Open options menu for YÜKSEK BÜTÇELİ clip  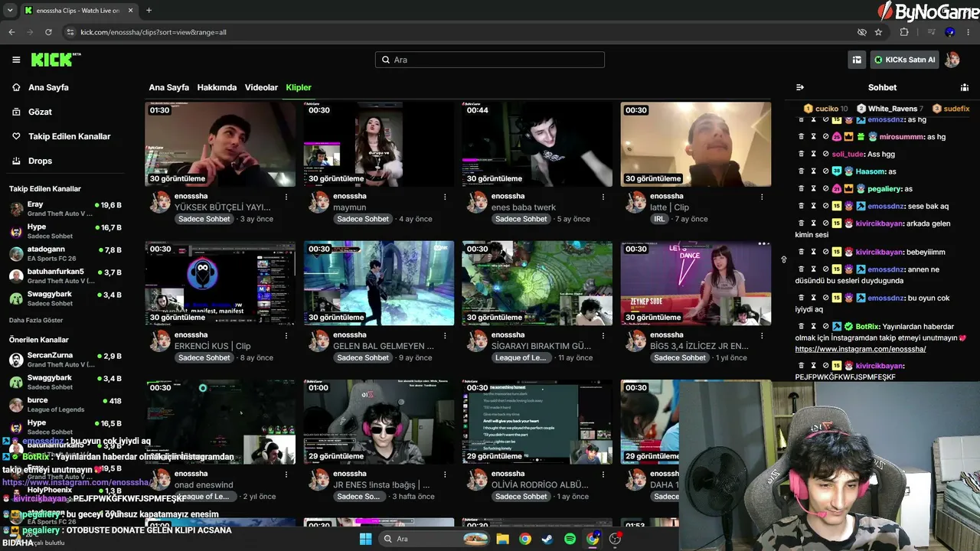pos(286,197)
